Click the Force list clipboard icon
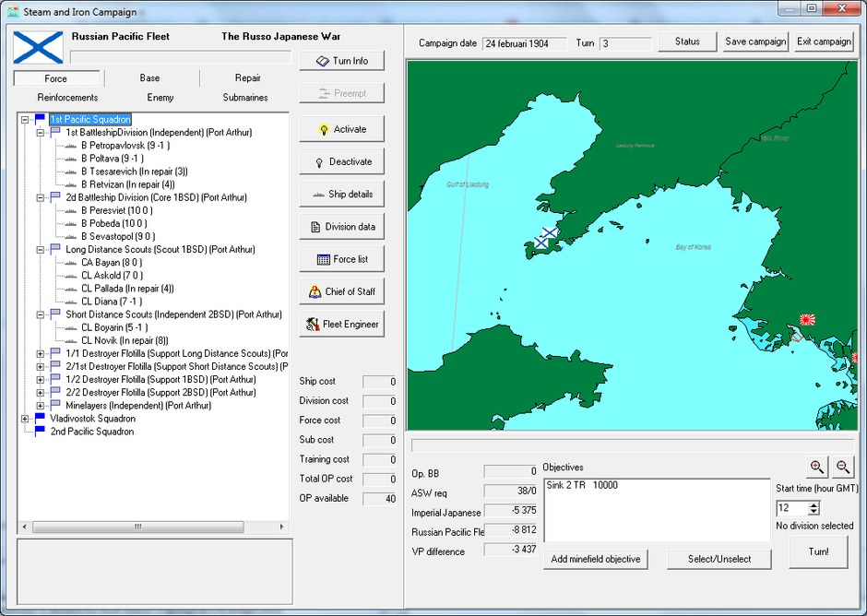 323,259
